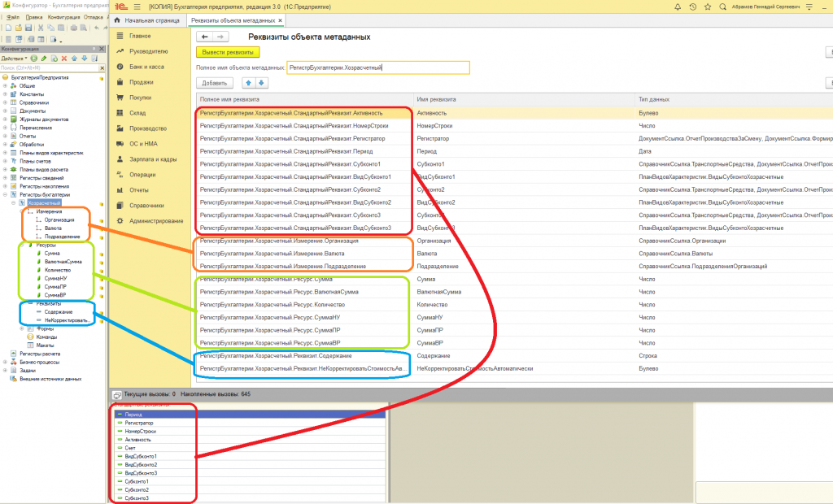Select the ВалютнаяСумма resource in tree
Image resolution: width=833 pixels, height=504 pixels.
[x=63, y=262]
